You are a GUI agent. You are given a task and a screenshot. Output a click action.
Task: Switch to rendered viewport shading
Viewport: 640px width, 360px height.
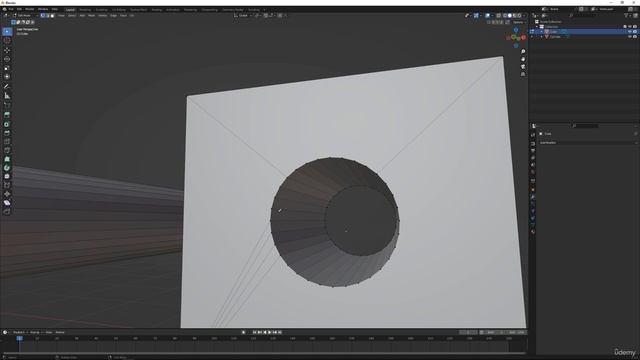pos(519,16)
